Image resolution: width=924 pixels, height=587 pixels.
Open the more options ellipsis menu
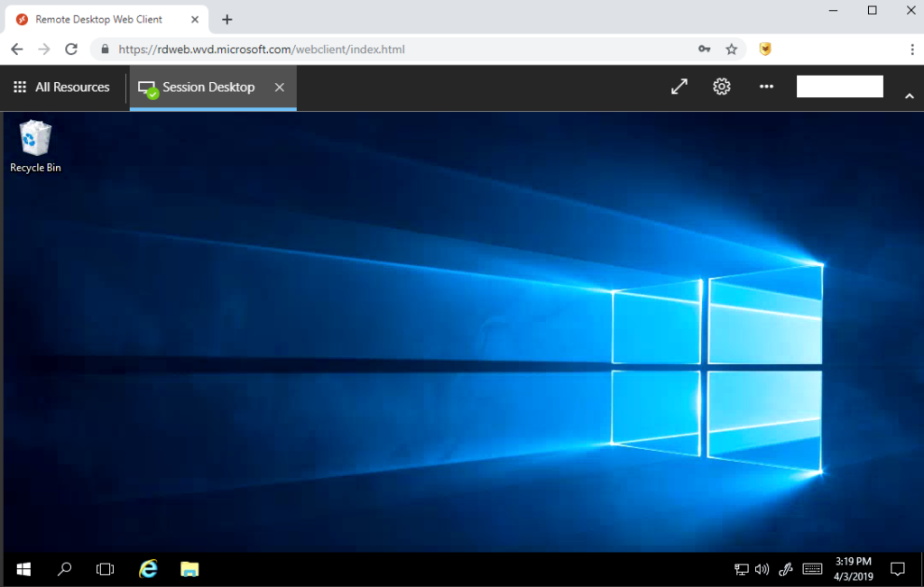pyautogui.click(x=766, y=87)
